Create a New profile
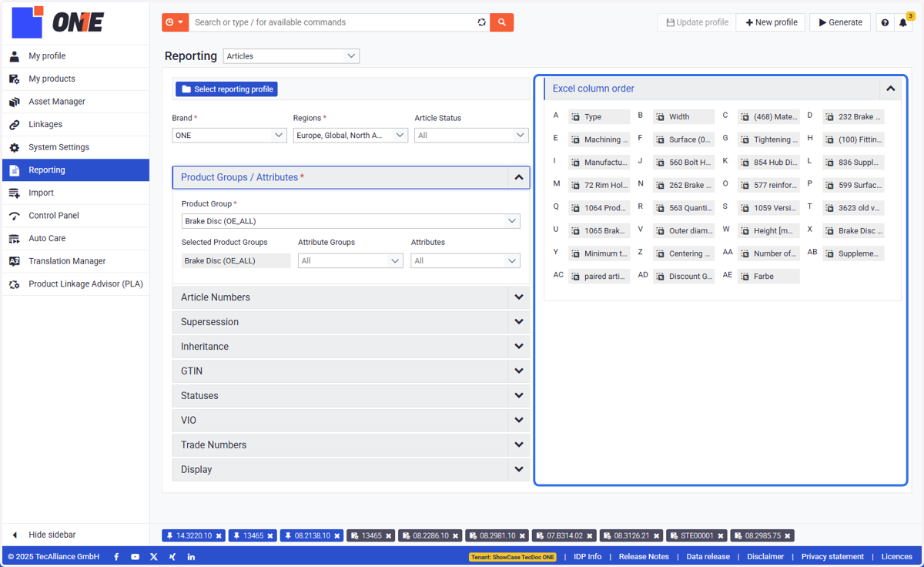924x567 pixels. 772,22
